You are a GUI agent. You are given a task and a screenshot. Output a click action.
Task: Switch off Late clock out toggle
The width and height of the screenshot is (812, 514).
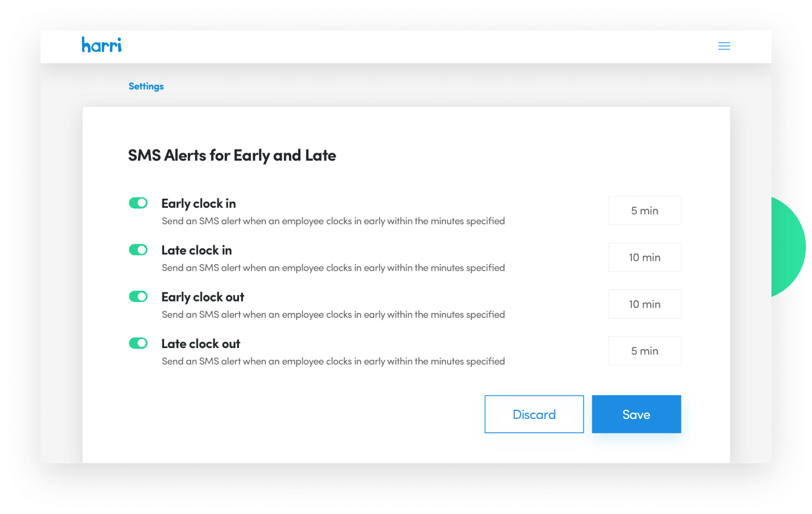coord(138,344)
